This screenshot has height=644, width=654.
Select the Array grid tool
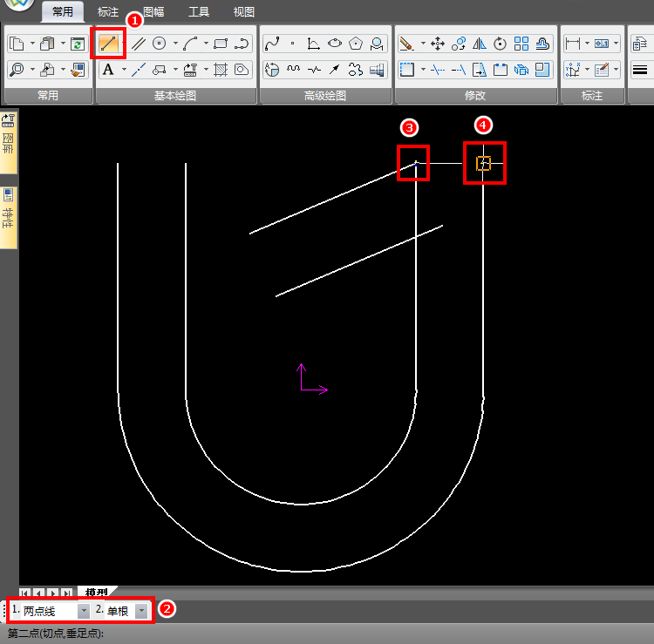pyautogui.click(x=521, y=43)
